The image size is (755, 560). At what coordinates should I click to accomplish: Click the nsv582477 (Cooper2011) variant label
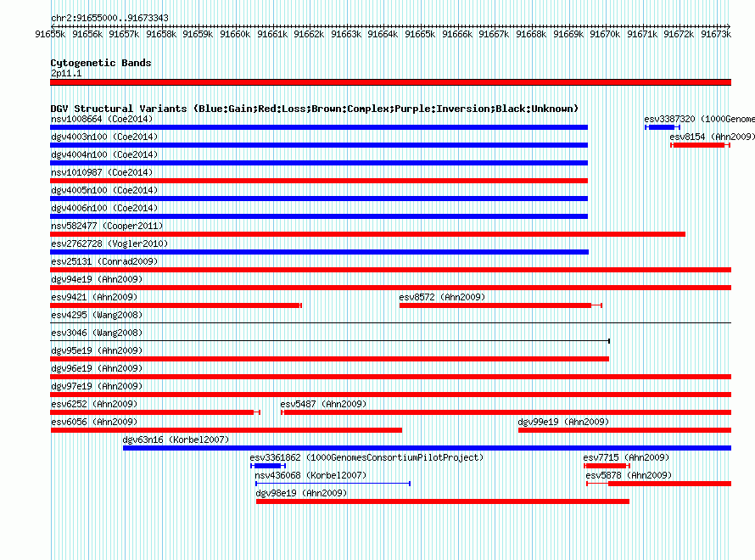tap(107, 226)
